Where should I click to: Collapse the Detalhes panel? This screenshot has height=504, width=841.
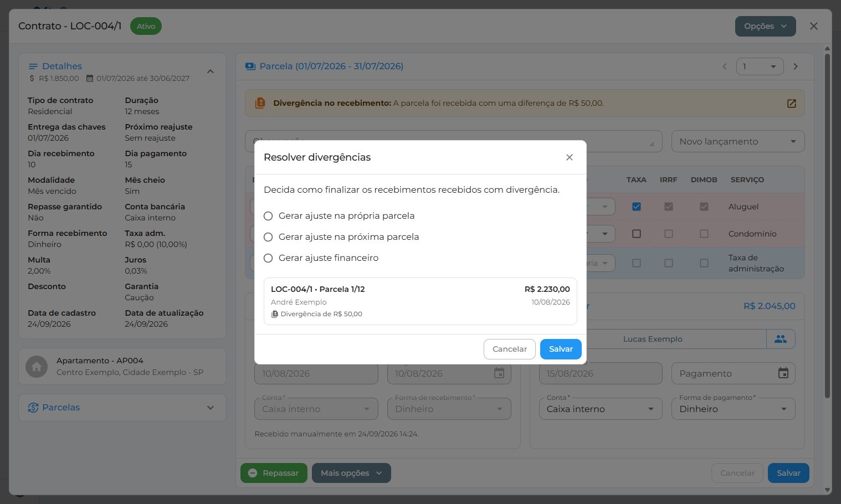pos(211,71)
